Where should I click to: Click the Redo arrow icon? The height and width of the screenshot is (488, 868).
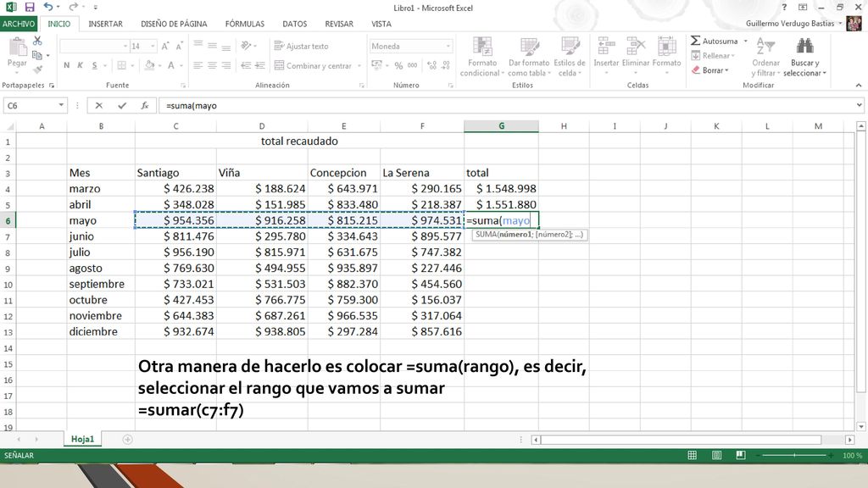(73, 7)
